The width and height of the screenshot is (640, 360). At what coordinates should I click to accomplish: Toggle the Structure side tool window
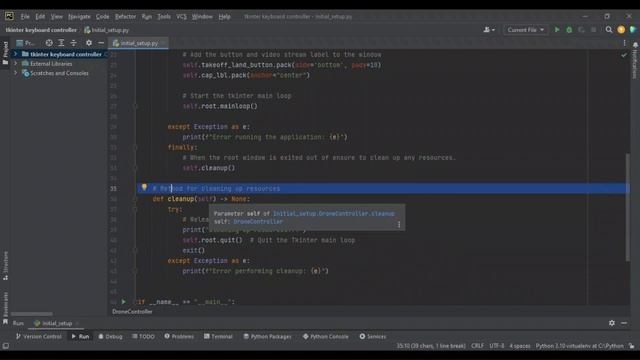pyautogui.click(x=5, y=265)
